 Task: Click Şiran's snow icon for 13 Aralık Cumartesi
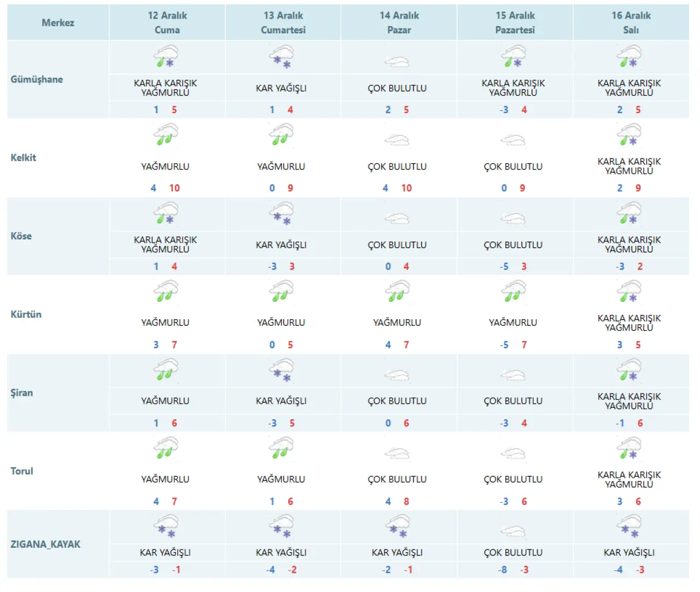coord(282,370)
